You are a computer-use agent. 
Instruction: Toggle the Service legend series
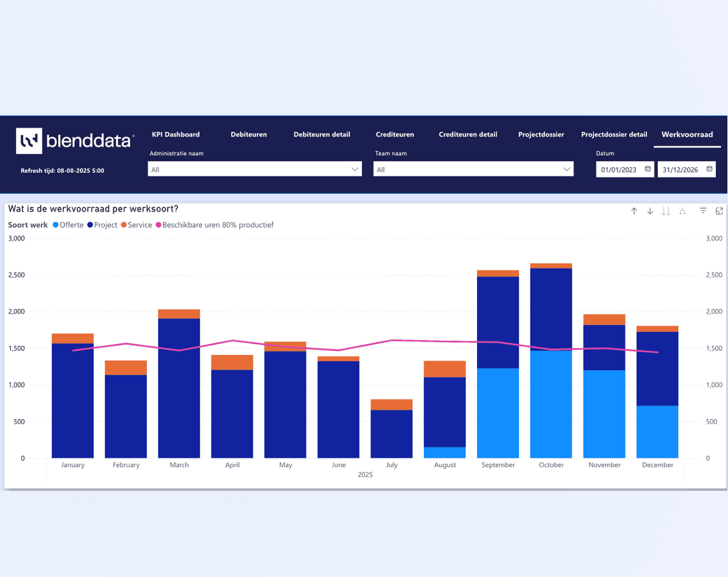(x=136, y=225)
